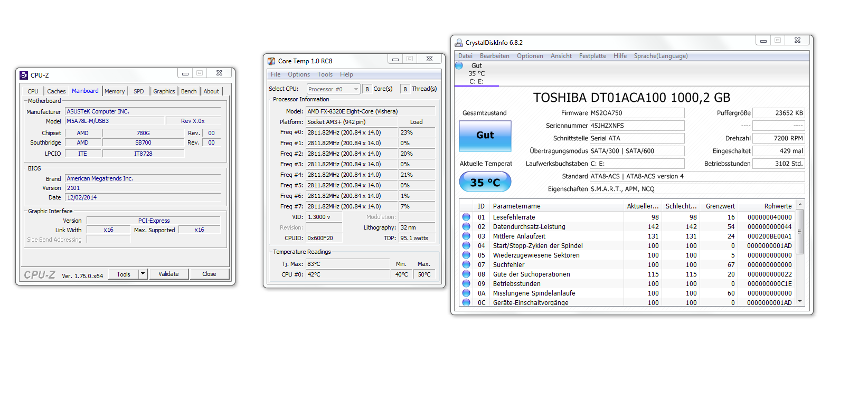Click the Freq #0 load value 23%
Image resolution: width=868 pixels, height=419 pixels.
[417, 132]
